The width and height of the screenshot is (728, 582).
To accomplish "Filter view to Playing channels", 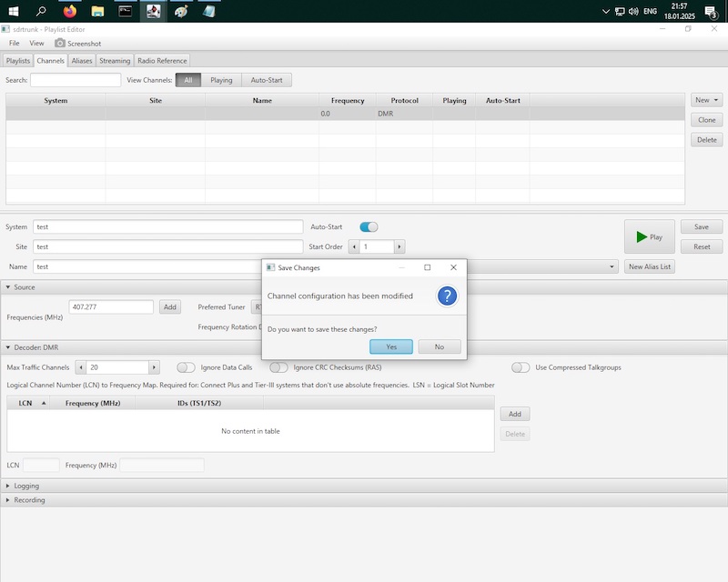I will [221, 80].
